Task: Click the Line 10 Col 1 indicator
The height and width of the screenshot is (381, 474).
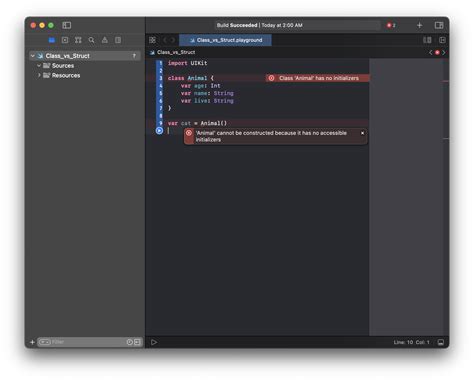Action: [411, 342]
